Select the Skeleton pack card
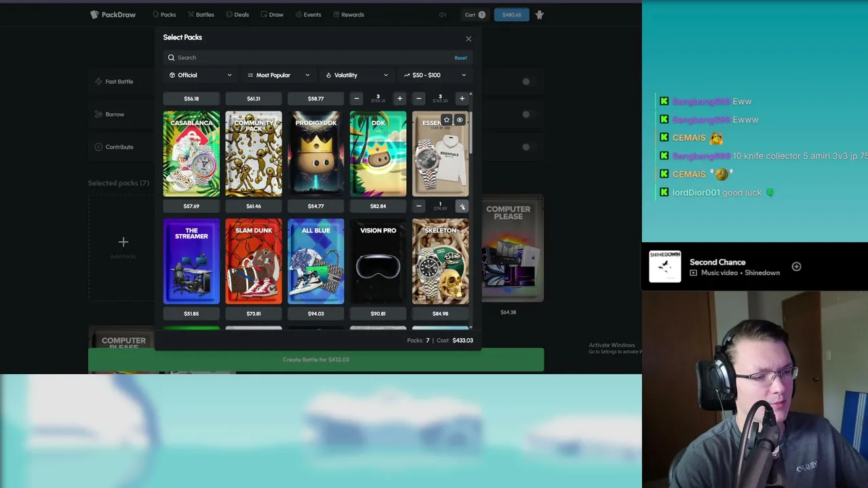Viewport: 868px width, 488px height. [x=440, y=261]
